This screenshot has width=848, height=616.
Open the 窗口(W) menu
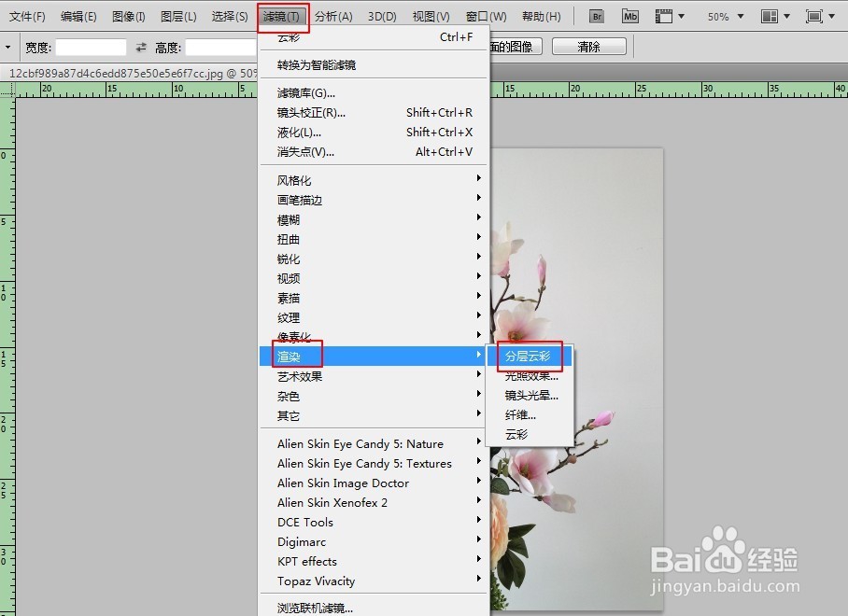click(486, 17)
